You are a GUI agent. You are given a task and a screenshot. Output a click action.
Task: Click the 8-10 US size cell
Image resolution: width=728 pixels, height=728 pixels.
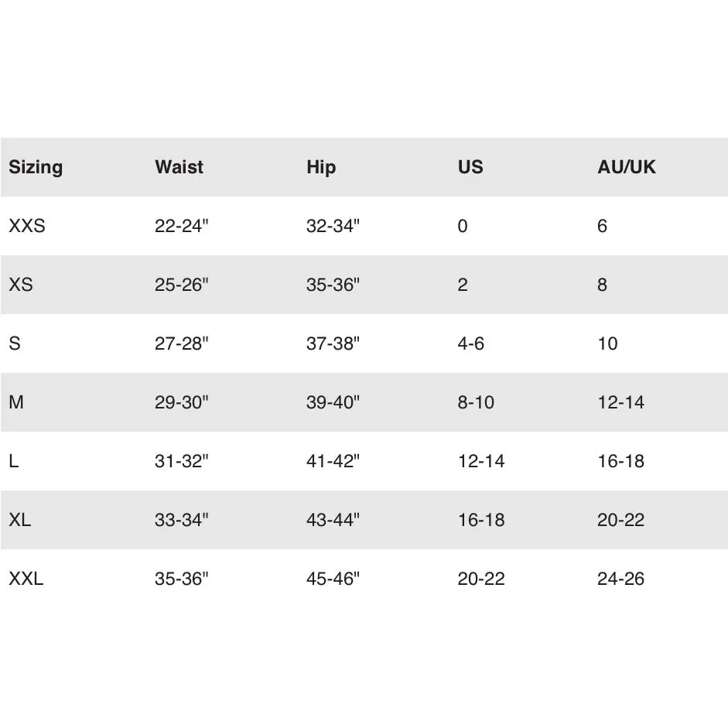476,402
